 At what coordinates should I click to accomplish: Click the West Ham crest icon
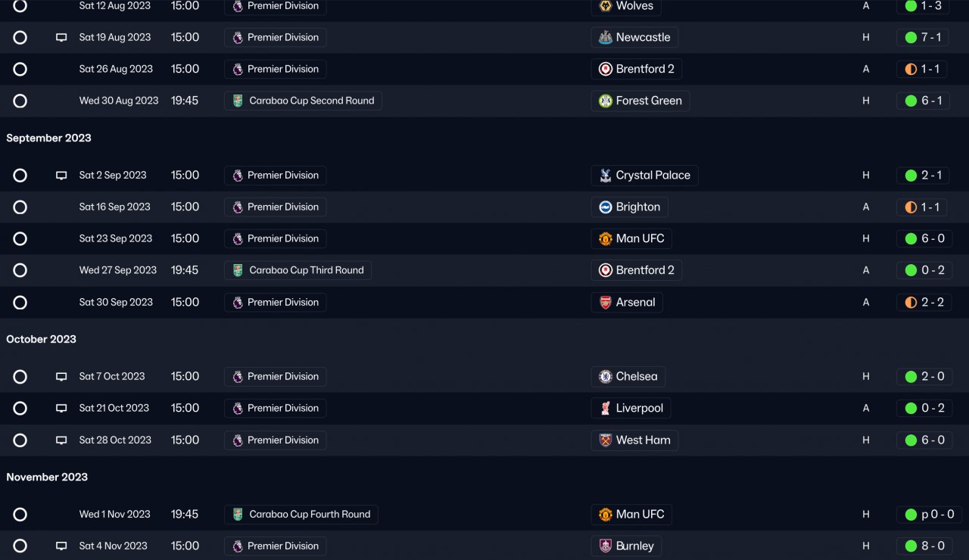(x=606, y=440)
